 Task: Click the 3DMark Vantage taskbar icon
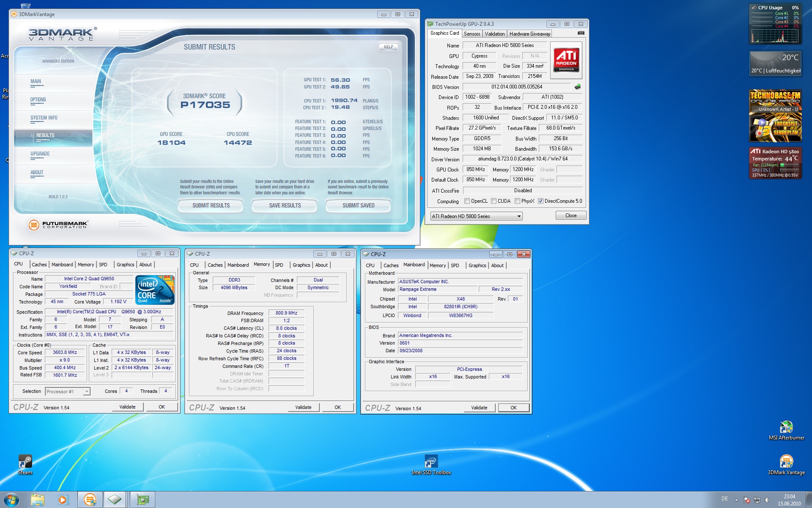[x=90, y=500]
